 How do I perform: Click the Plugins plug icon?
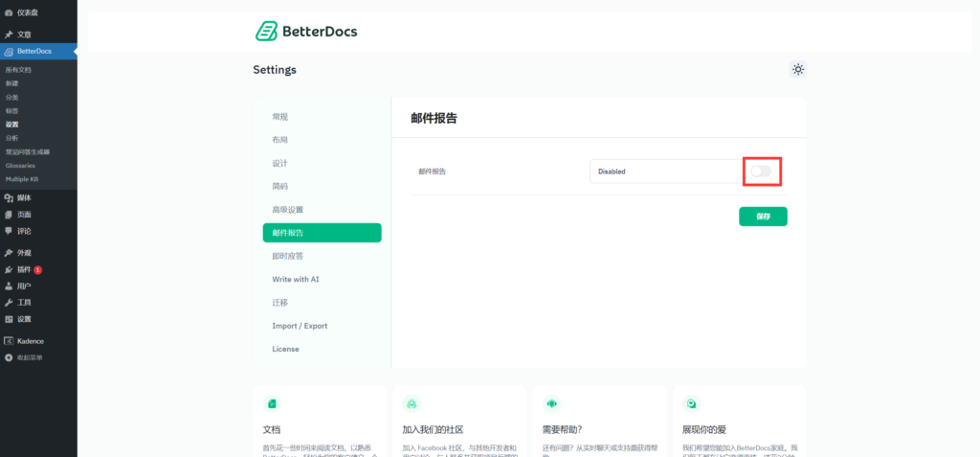click(x=9, y=270)
